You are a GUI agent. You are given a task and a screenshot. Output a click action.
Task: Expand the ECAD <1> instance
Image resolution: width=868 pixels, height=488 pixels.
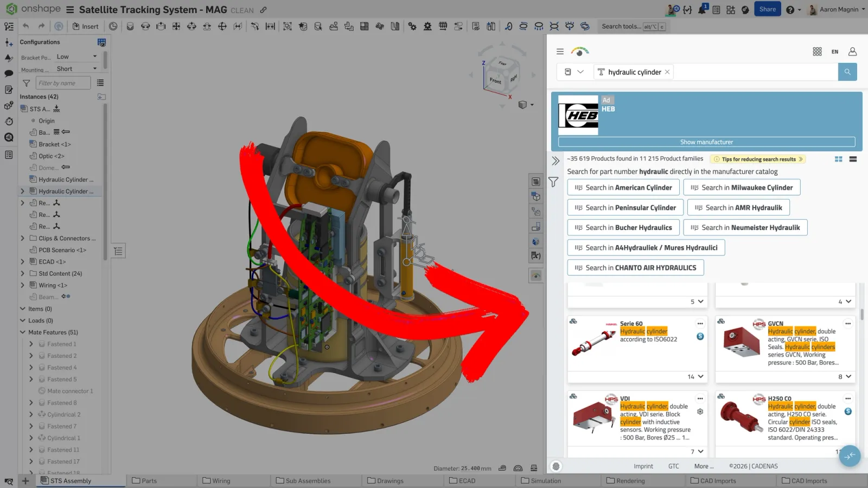click(x=22, y=261)
